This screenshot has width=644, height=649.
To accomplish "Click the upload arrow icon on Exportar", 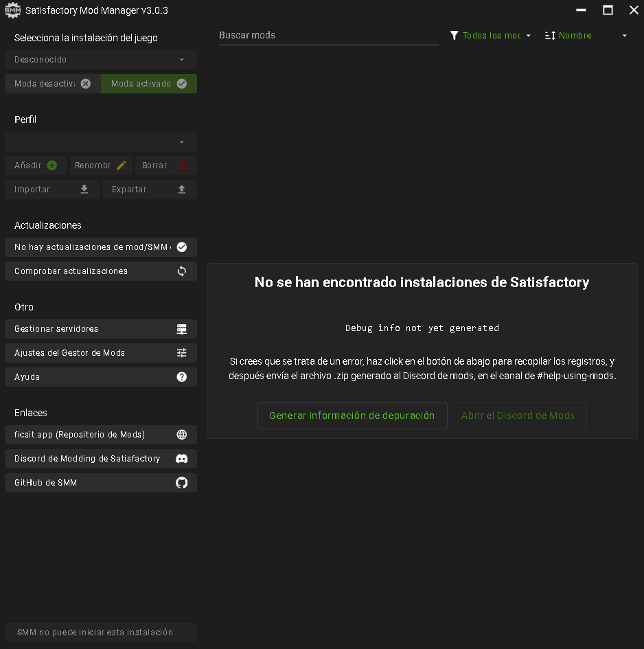I will [x=182, y=190].
